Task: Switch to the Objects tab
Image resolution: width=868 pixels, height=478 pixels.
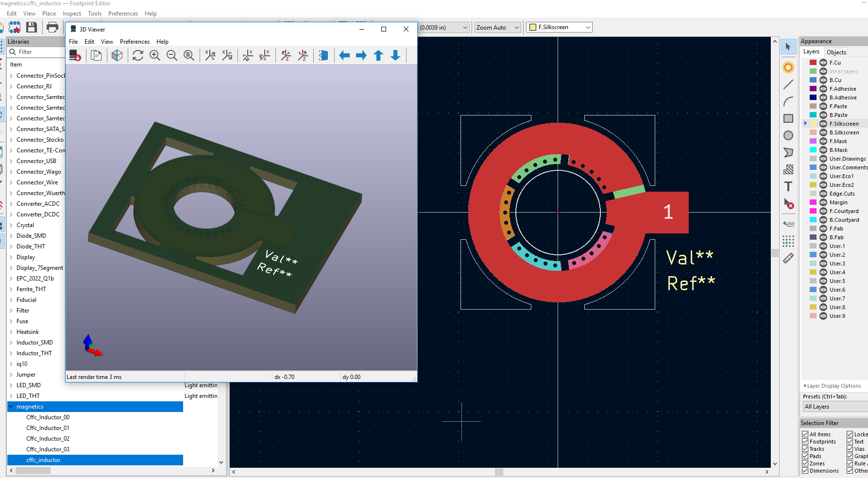Action: click(x=836, y=52)
